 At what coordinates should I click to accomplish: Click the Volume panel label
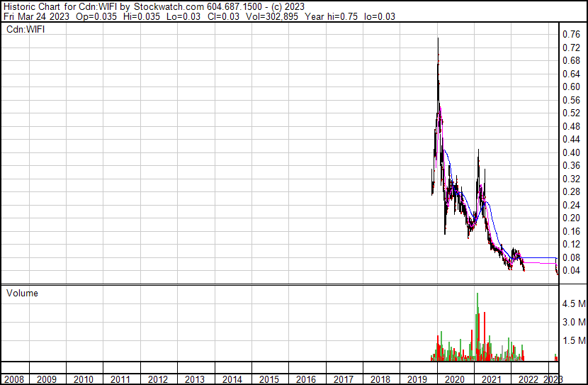pyautogui.click(x=22, y=293)
